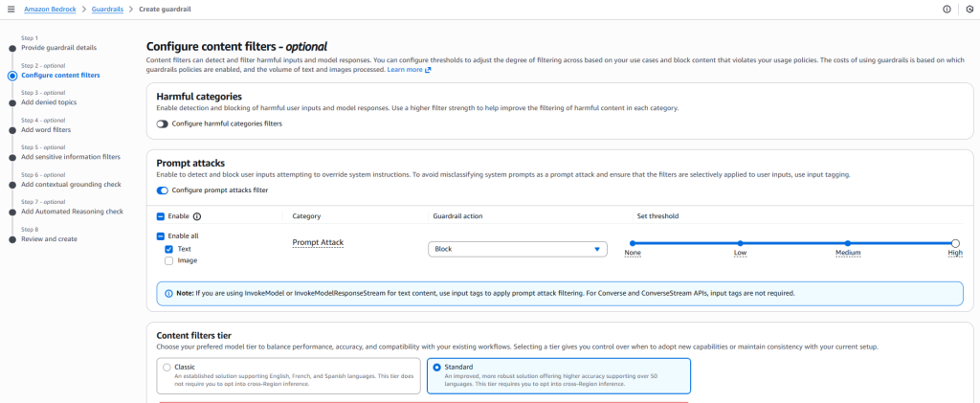
Task: Uncheck the Text checkbox
Action: tap(169, 248)
